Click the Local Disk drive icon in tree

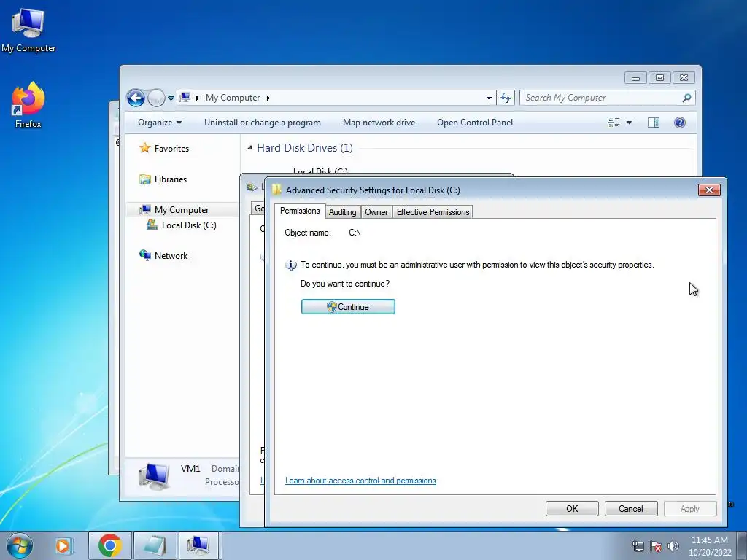coord(152,225)
